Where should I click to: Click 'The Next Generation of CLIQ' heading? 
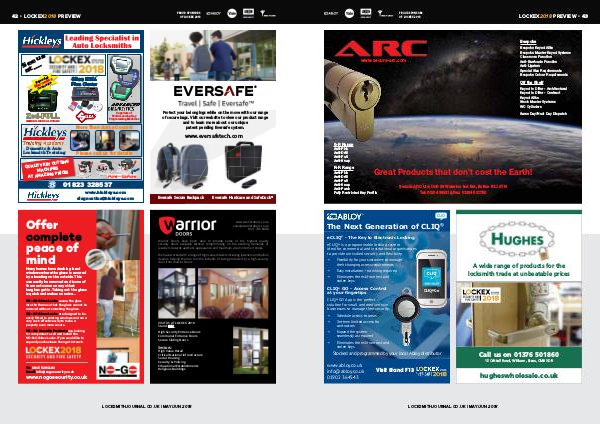385,226
